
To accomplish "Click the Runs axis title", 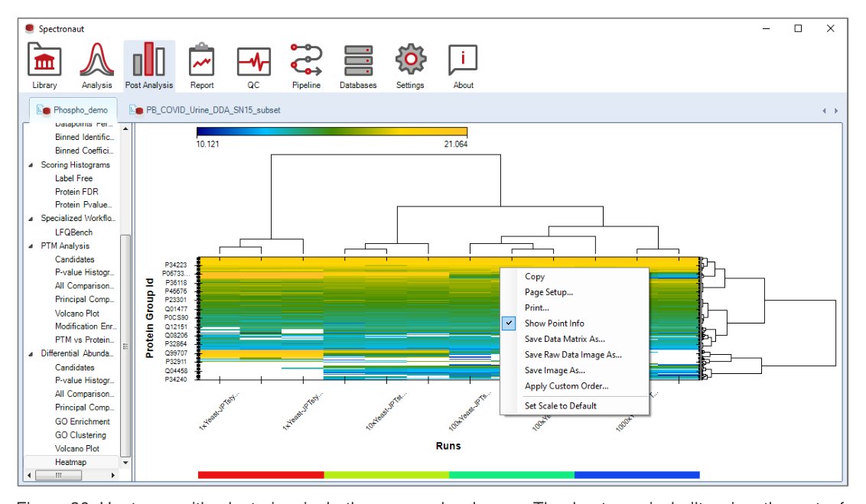I will click(x=448, y=446).
